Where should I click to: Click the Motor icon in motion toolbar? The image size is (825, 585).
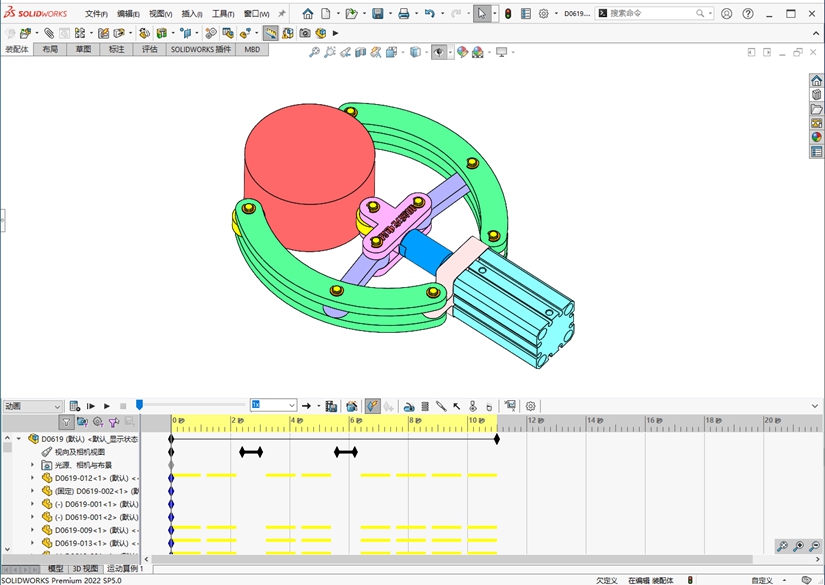[409, 406]
